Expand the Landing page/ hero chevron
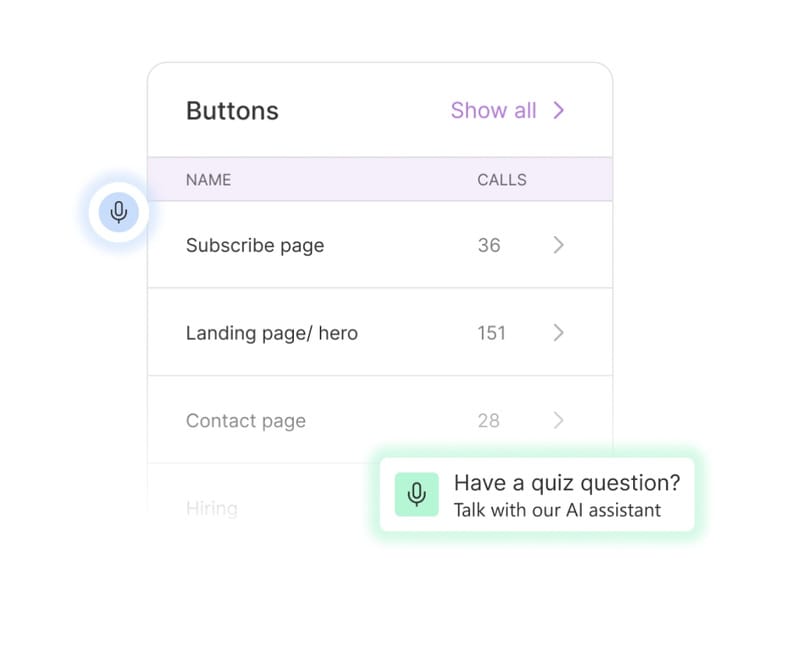The width and height of the screenshot is (800, 664). pos(559,333)
